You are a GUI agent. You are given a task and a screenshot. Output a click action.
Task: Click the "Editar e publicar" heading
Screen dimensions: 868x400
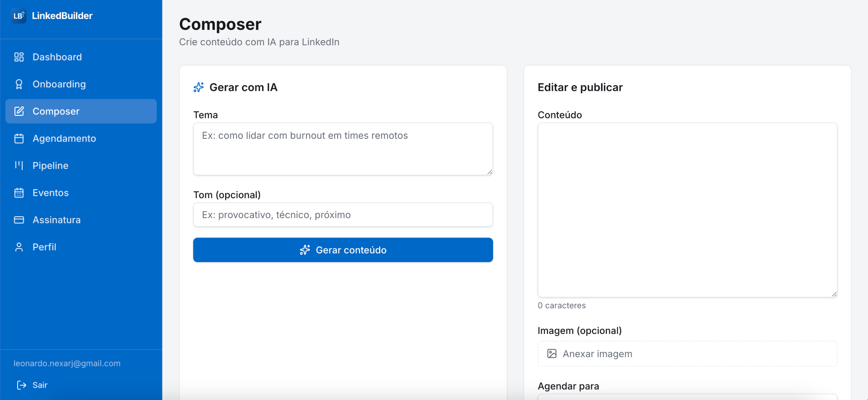point(580,87)
